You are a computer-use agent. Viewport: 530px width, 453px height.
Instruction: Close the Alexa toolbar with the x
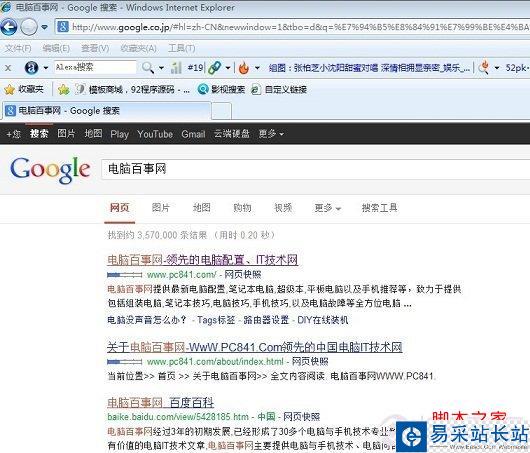8,68
